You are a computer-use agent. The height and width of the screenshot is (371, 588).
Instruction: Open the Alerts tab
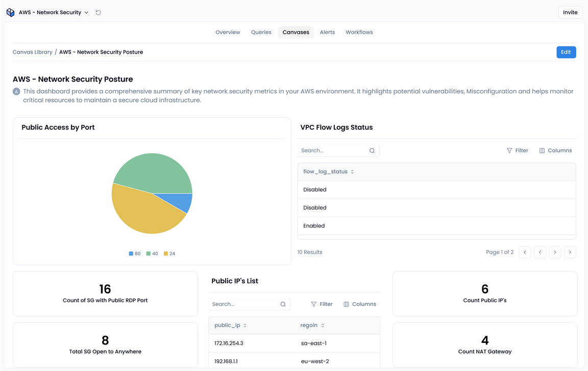click(327, 32)
